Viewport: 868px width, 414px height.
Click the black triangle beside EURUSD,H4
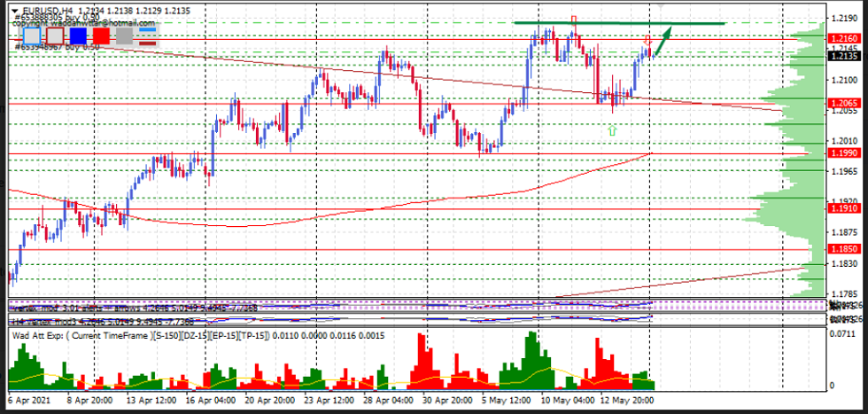pos(13,11)
